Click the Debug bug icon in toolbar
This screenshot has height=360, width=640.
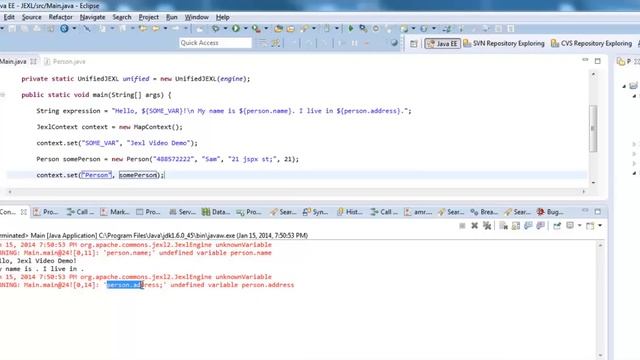216,29
